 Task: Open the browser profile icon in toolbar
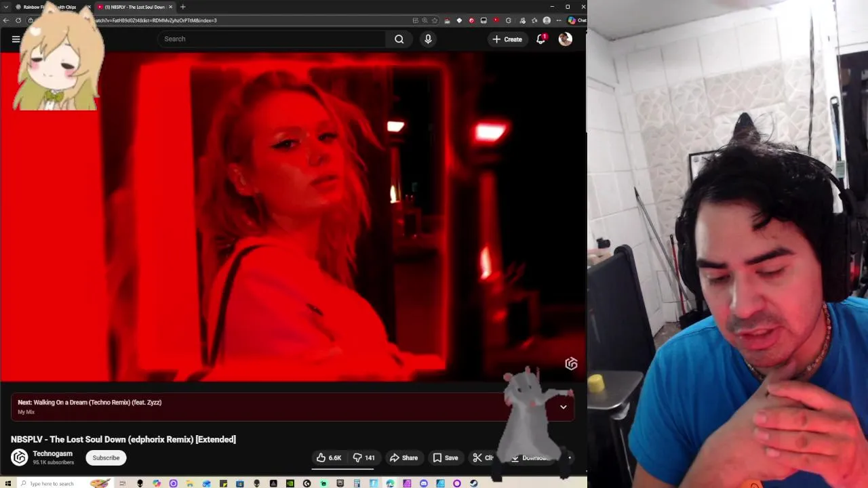coord(547,20)
